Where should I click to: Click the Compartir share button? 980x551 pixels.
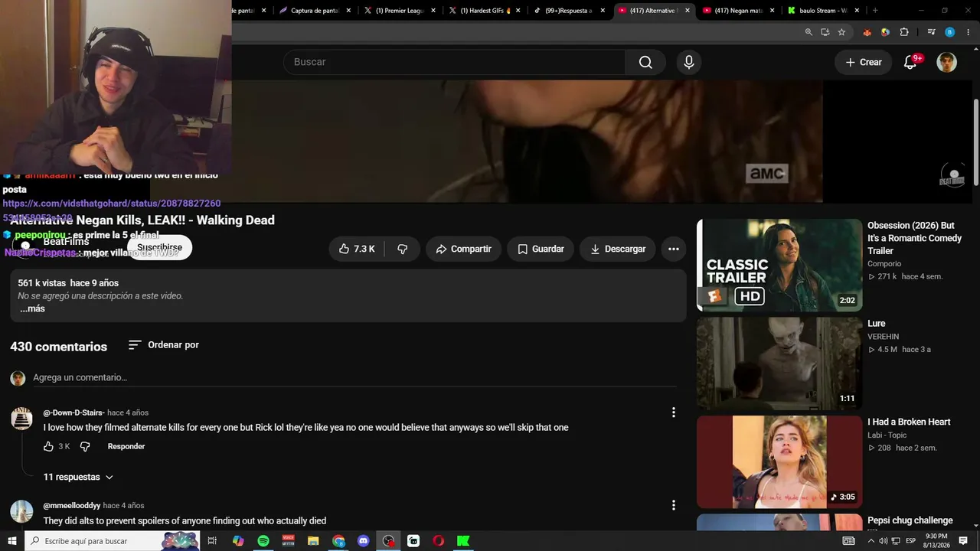(x=463, y=249)
